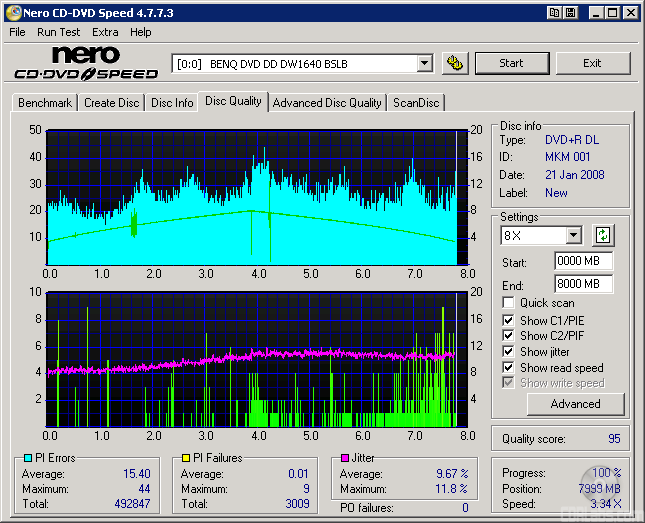Enable the Quick scan checkbox
This screenshot has width=645, height=523.
509,303
